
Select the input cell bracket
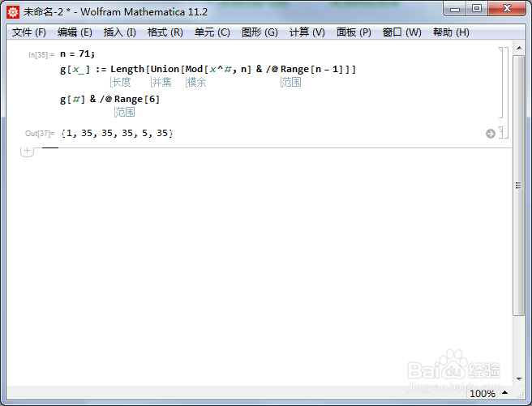point(501,83)
